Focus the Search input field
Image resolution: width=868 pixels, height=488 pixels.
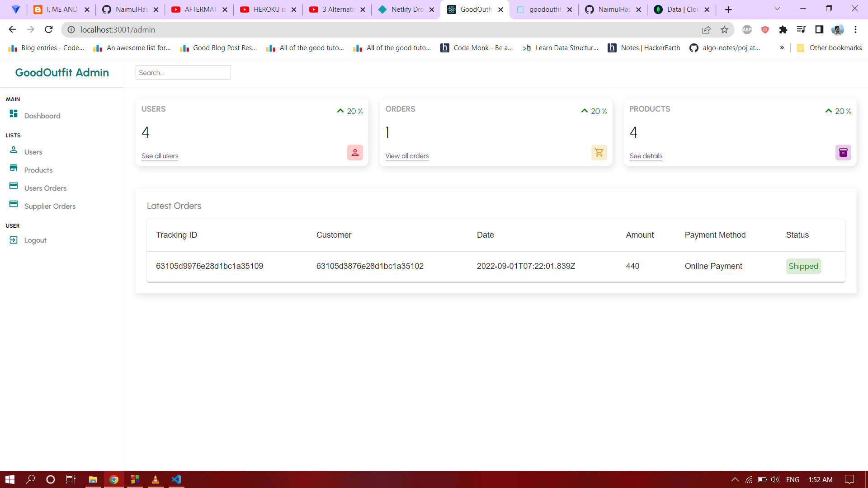point(183,72)
